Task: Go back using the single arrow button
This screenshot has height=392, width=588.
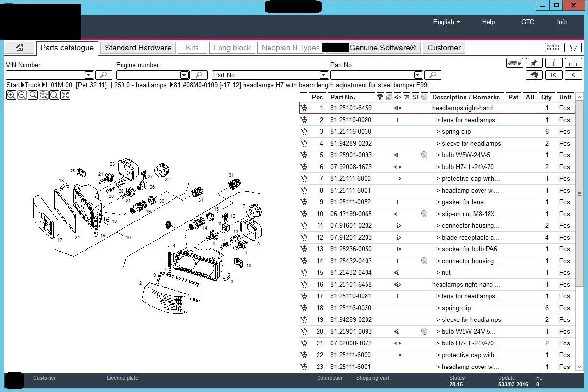Action: 573,75
